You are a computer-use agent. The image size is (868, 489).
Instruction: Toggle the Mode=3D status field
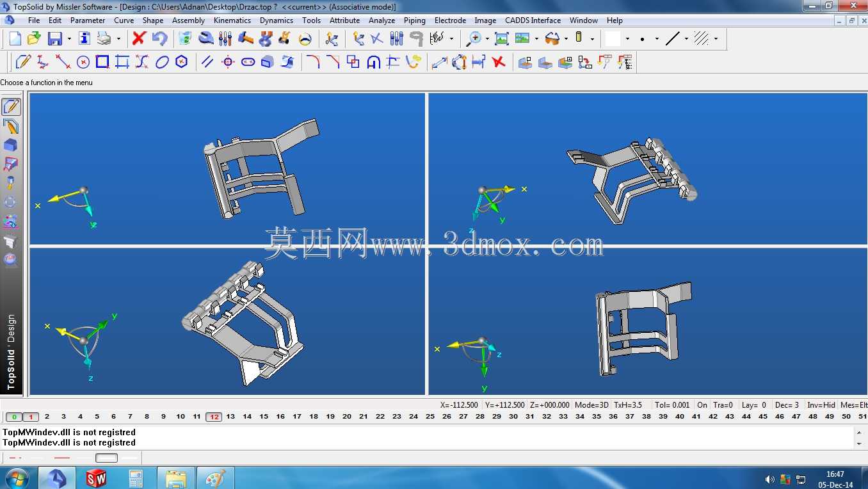click(x=591, y=405)
